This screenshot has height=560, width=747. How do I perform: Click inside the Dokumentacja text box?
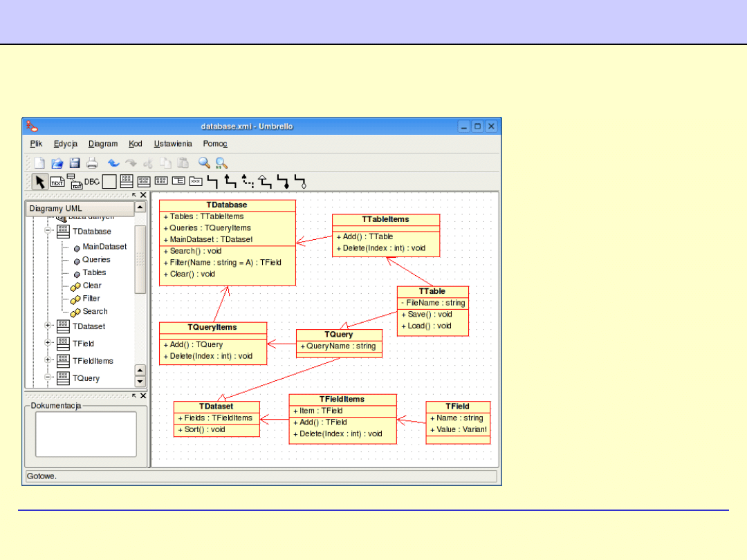(x=86, y=434)
